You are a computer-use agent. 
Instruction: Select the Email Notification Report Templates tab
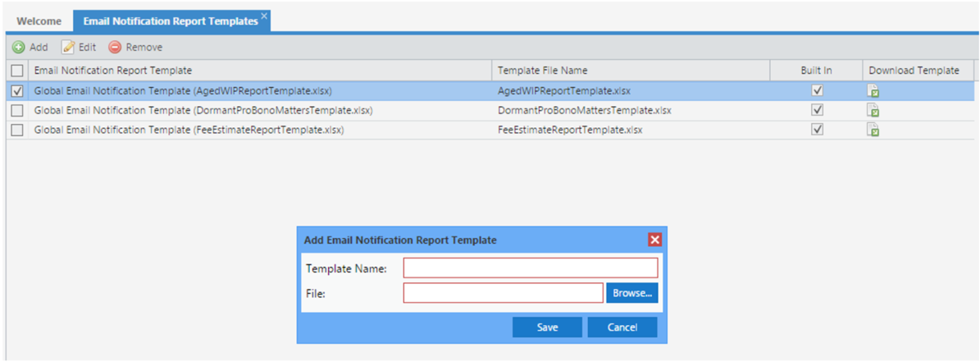170,21
